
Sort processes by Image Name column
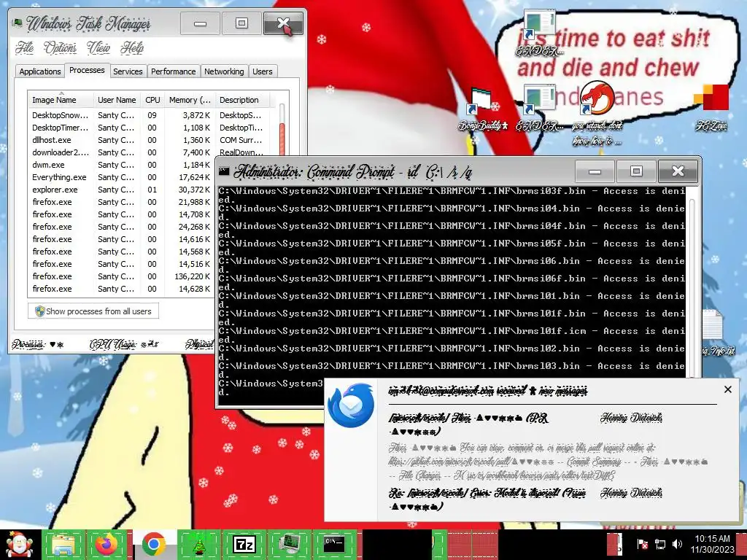point(61,100)
